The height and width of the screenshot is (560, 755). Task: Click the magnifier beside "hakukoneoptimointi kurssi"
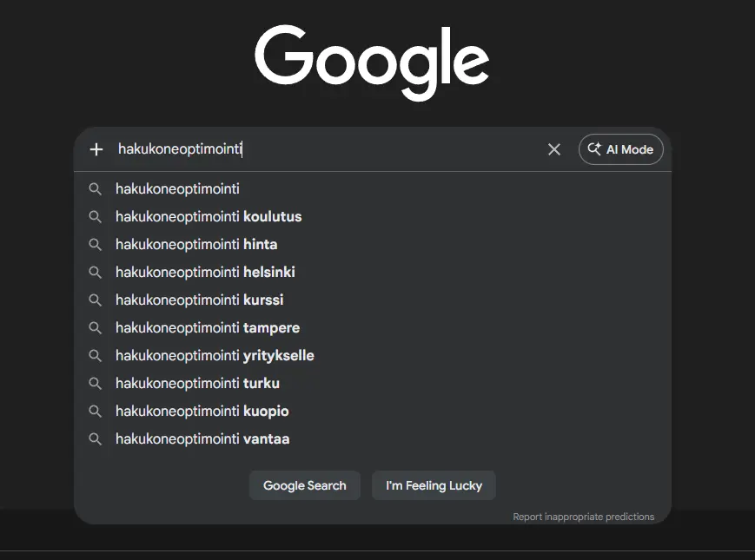[96, 300]
